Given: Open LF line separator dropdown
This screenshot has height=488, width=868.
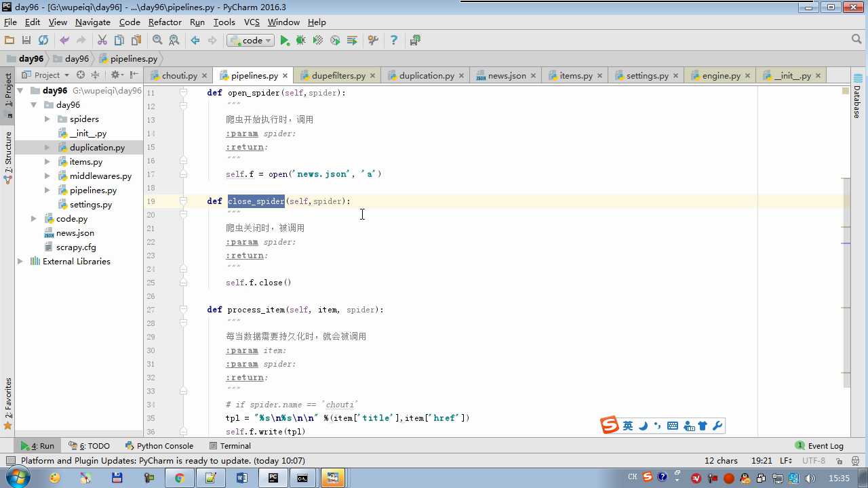Looking at the screenshot, I should tap(787, 461).
